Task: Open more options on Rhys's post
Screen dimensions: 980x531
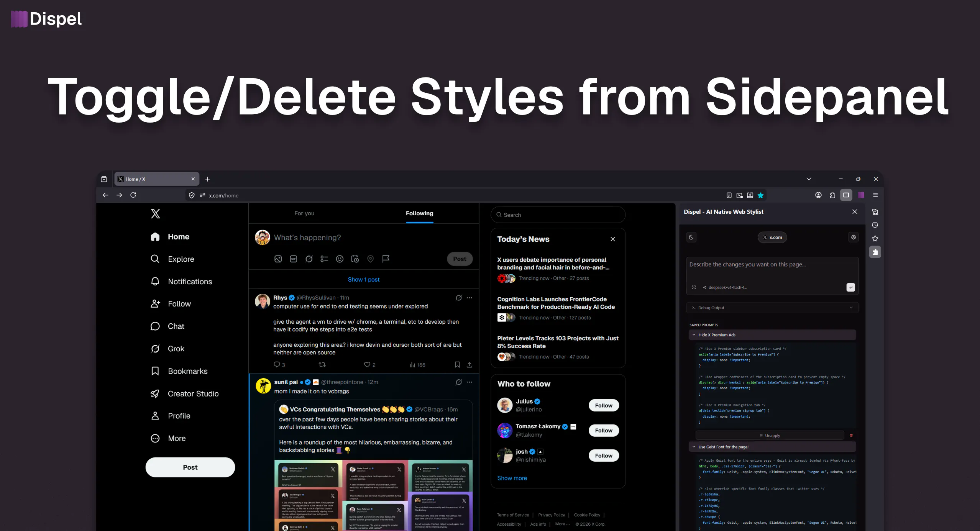Action: click(x=469, y=298)
